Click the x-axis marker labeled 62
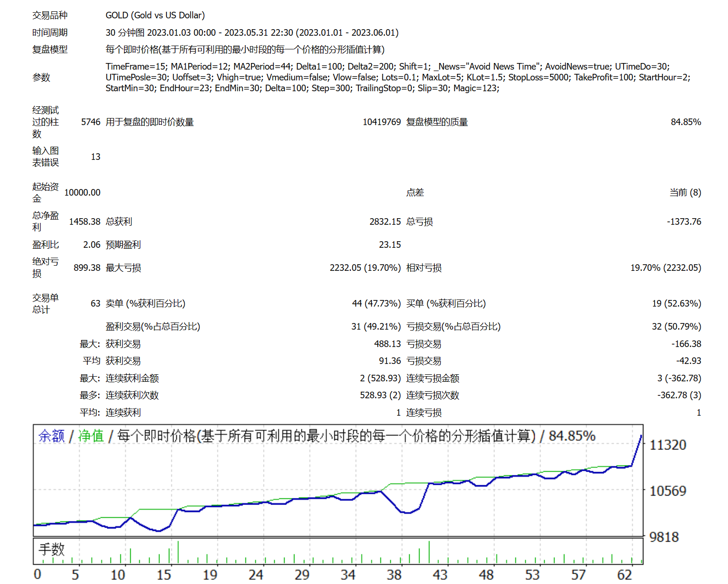 click(624, 575)
